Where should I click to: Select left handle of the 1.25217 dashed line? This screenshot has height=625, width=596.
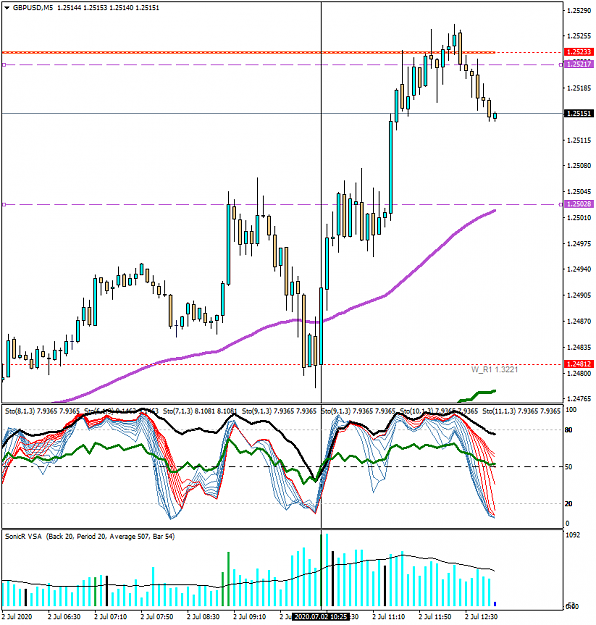click(x=4, y=65)
